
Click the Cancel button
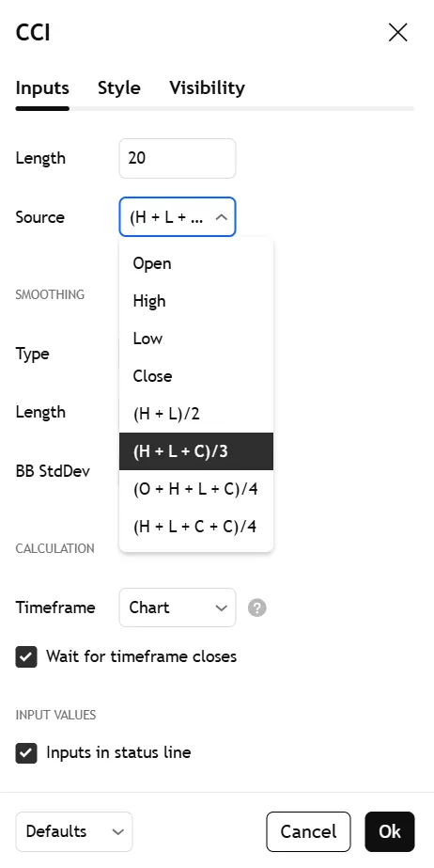(x=308, y=831)
